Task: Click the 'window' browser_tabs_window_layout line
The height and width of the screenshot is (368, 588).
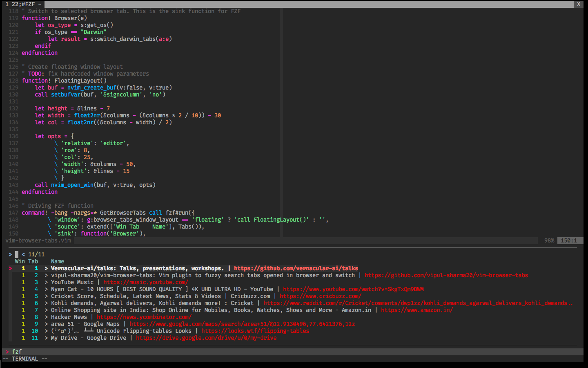Action: pos(188,220)
